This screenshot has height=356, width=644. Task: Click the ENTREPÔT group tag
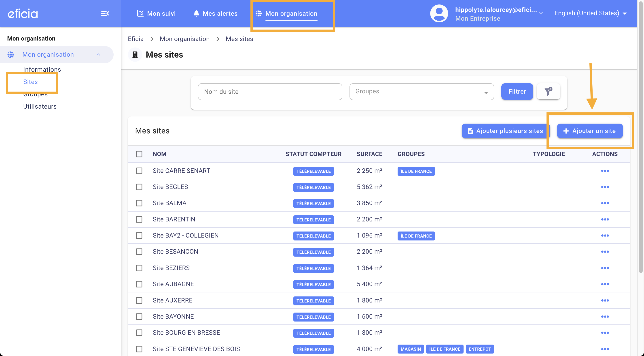tap(480, 349)
